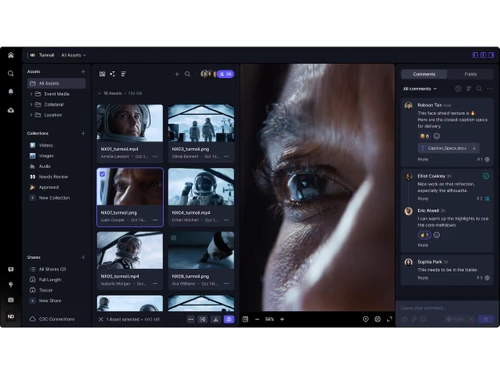
Task: Add a new collection with the plus icon
Action: (x=83, y=133)
